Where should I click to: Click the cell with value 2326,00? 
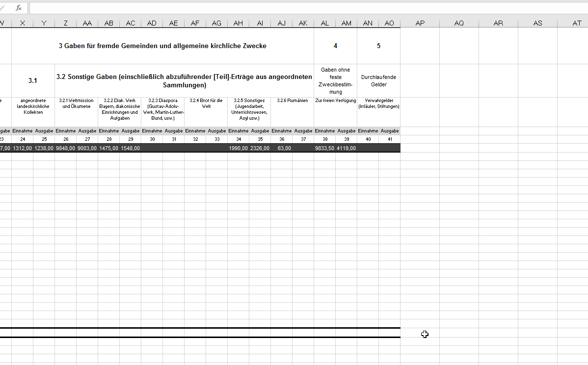point(260,148)
